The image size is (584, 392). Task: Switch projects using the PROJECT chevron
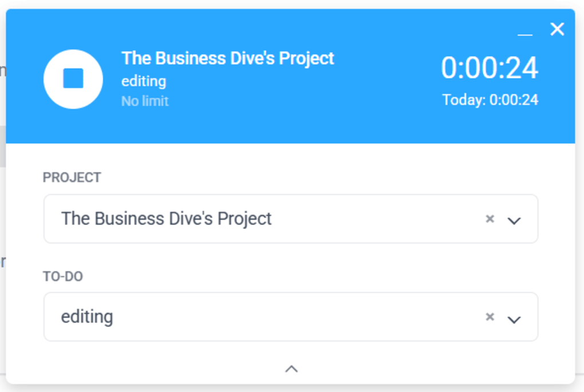click(x=514, y=219)
